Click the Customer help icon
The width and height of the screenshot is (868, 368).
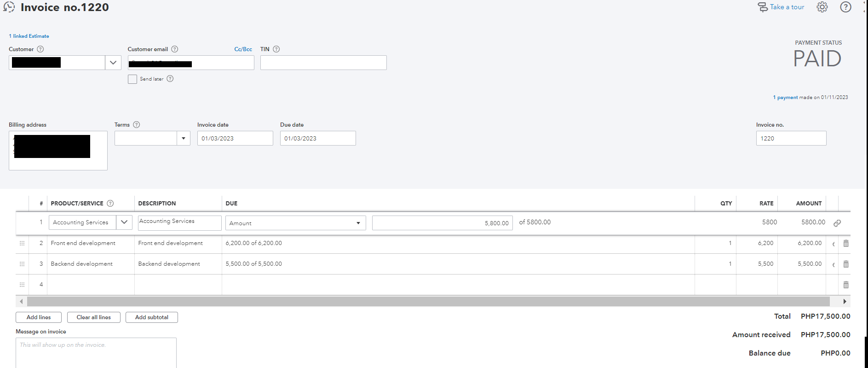(40, 49)
